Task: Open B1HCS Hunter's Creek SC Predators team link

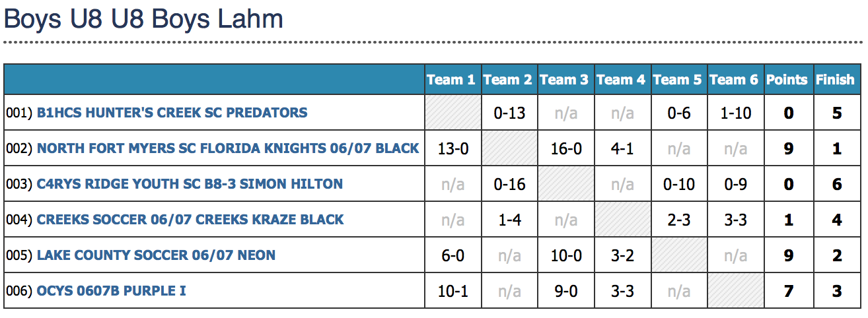Action: coord(172,113)
